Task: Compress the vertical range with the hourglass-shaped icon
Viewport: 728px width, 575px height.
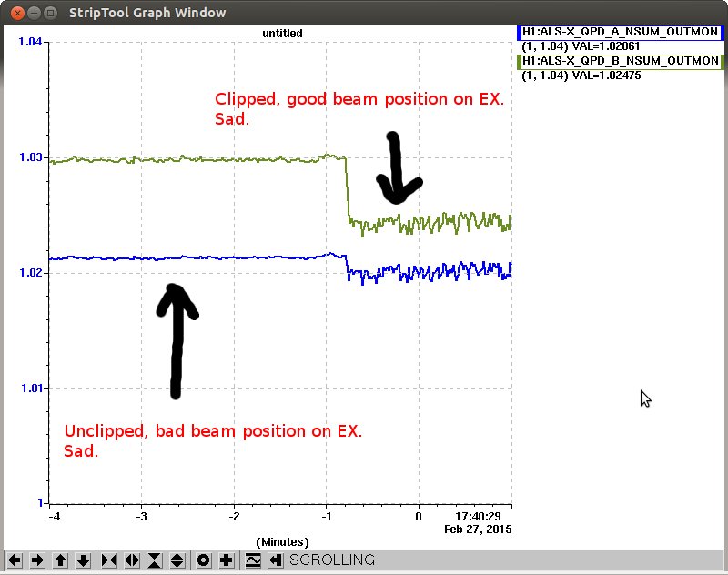Action: pos(155,560)
